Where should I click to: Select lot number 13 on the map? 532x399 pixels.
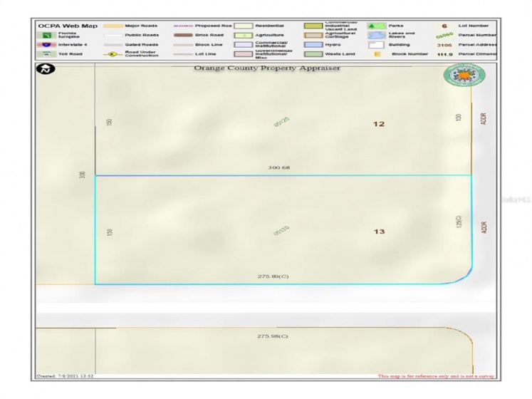[379, 232]
